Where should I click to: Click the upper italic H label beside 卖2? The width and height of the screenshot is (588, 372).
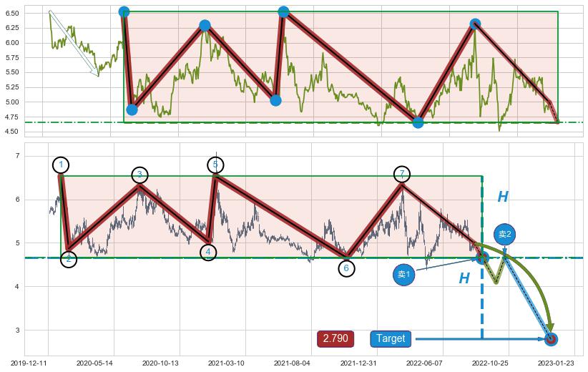point(503,197)
